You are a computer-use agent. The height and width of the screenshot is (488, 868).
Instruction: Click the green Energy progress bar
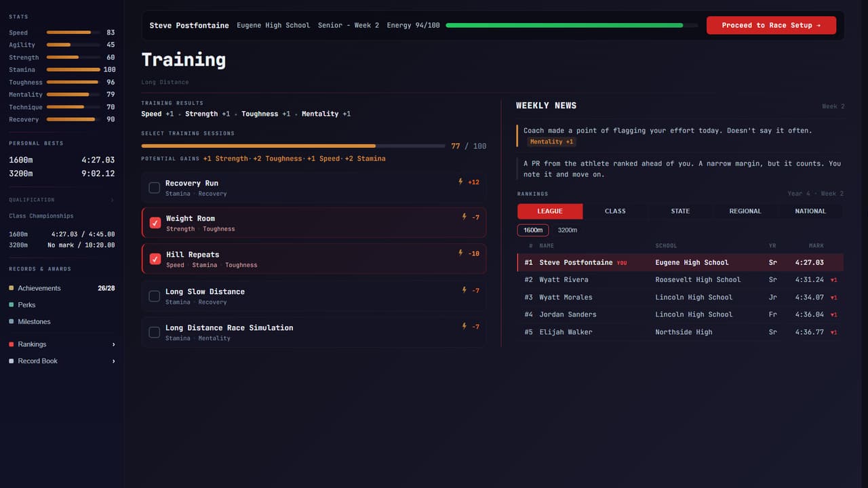point(572,25)
